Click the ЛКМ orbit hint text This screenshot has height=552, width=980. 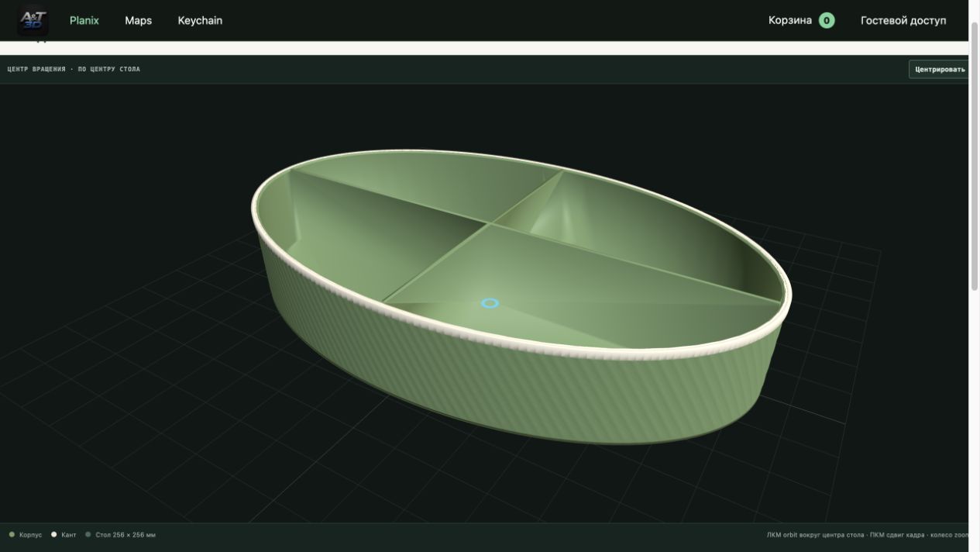(868, 535)
